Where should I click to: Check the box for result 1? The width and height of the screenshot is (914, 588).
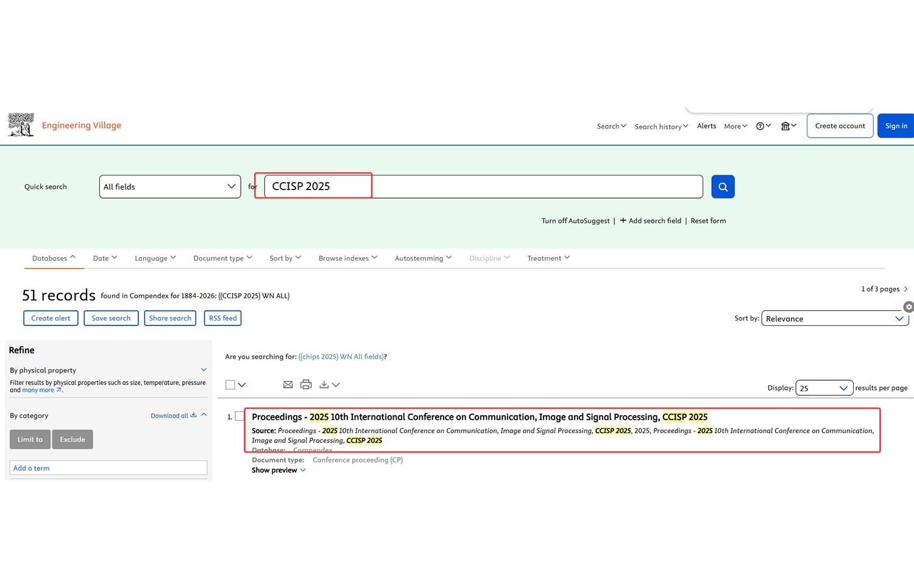(x=239, y=416)
